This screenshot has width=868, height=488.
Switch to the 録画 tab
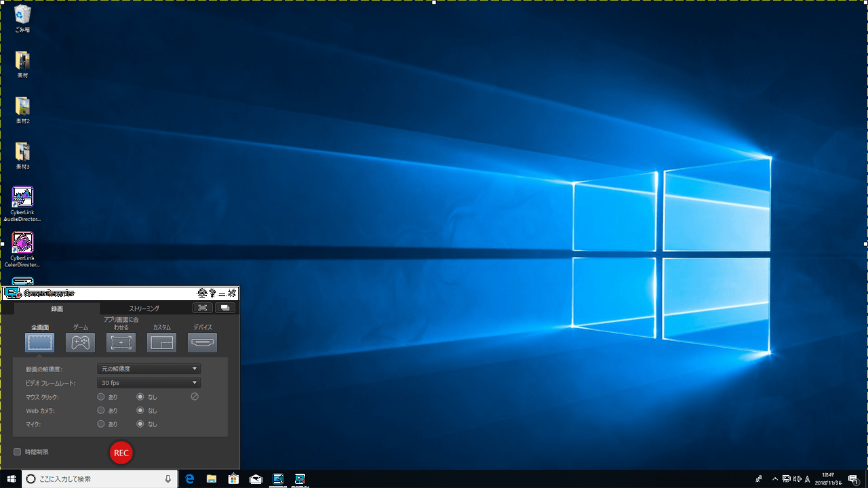[x=57, y=308]
